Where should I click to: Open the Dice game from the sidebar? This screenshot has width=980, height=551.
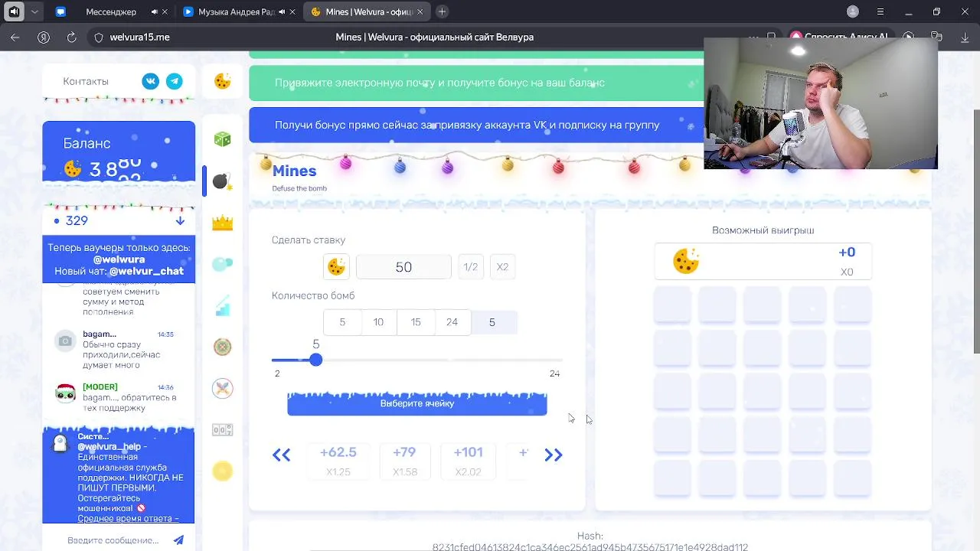tap(222, 139)
